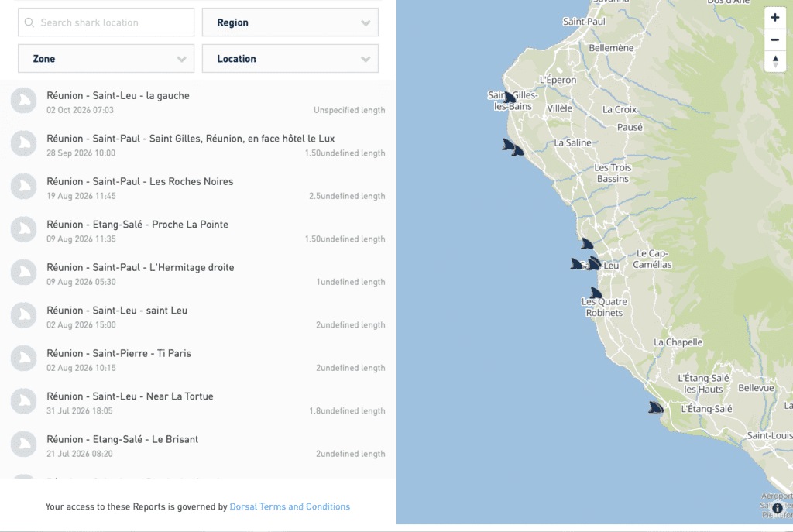793x532 pixels.
Task: Click the shark icon for Saint-Leu la gauche report
Action: (24, 101)
